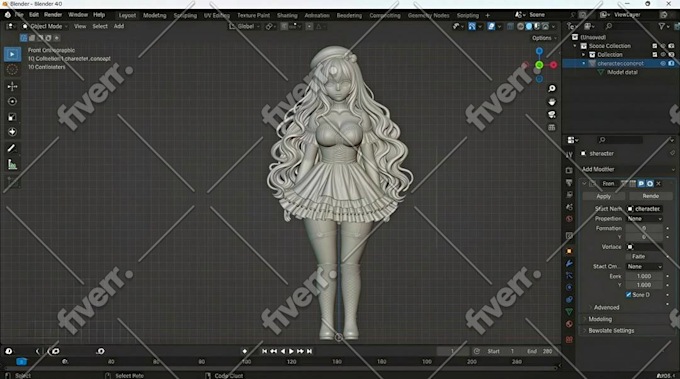This screenshot has width=680, height=379.
Task: Click the viewport zoom magnifier icon
Action: [x=552, y=88]
